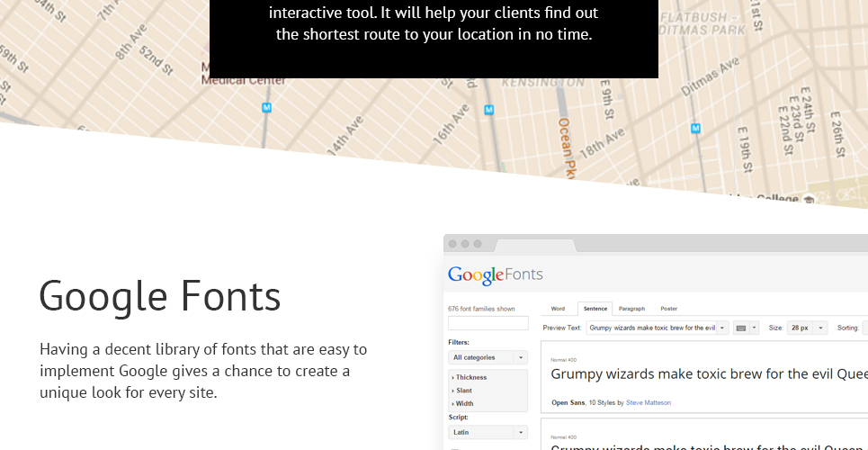
Task: Expand the Width filter
Action: click(463, 404)
